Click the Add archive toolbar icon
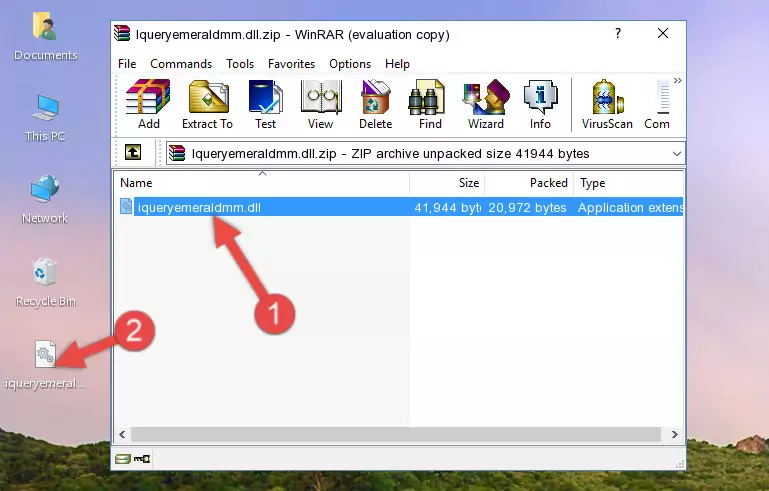Screen dimensions: 769x491 [148, 104]
